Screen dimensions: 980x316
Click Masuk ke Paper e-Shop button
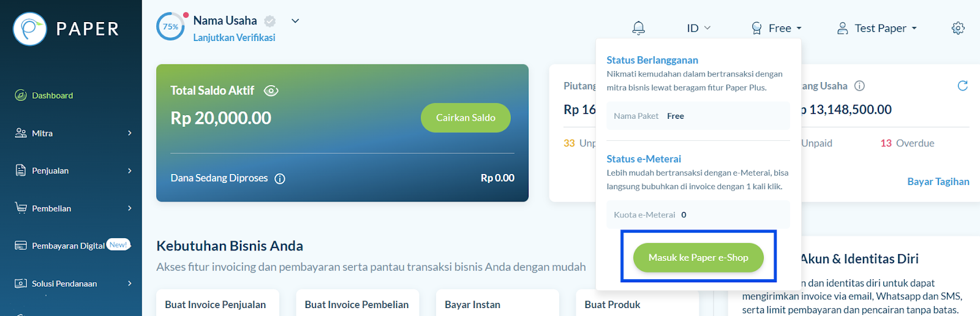click(698, 258)
